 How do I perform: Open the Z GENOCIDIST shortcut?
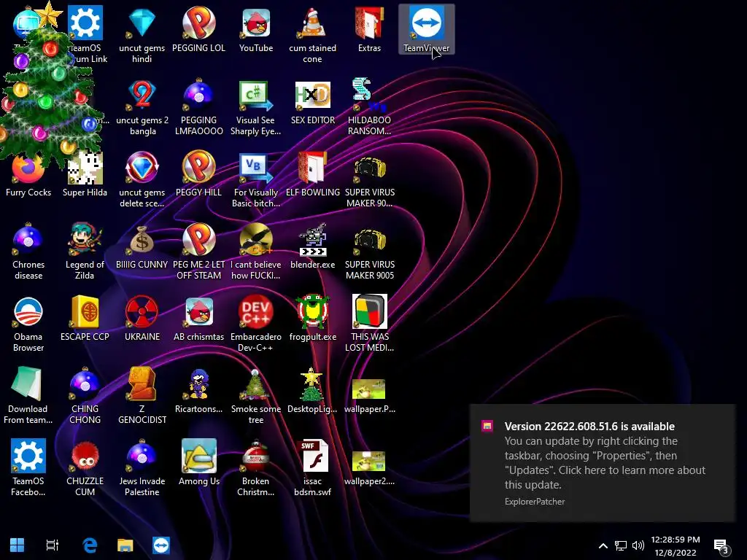click(142, 396)
